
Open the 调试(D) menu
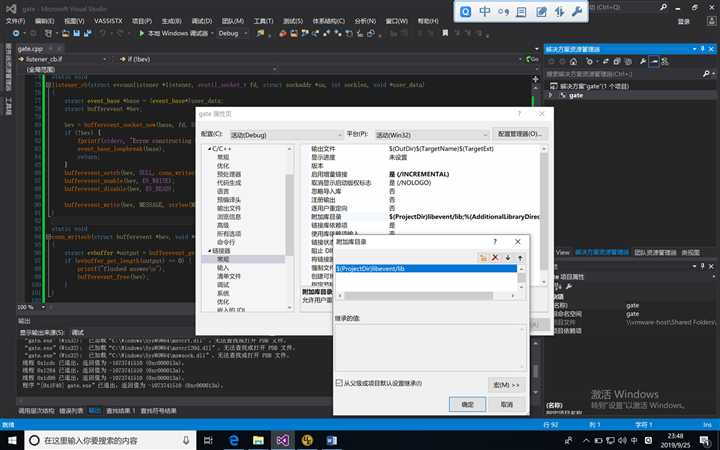[202, 21]
